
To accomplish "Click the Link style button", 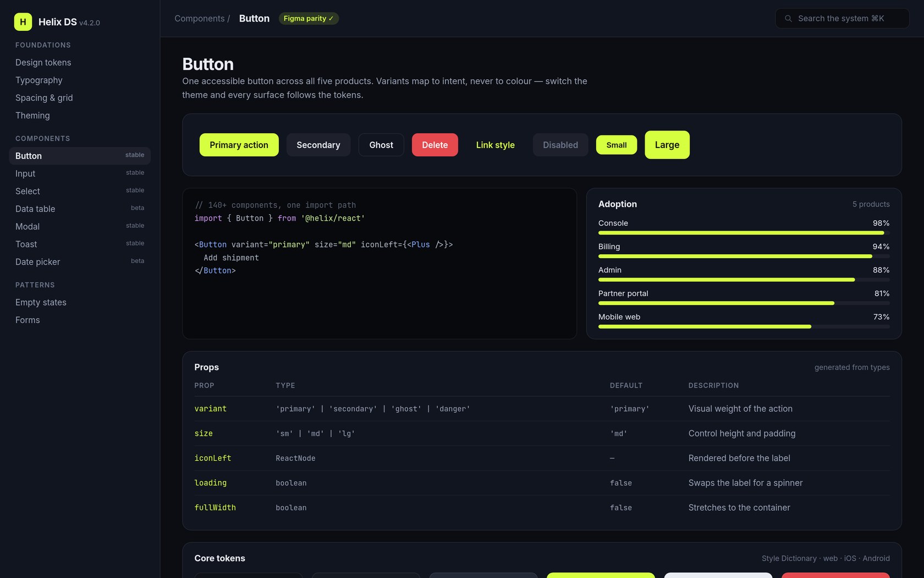I will (x=496, y=145).
